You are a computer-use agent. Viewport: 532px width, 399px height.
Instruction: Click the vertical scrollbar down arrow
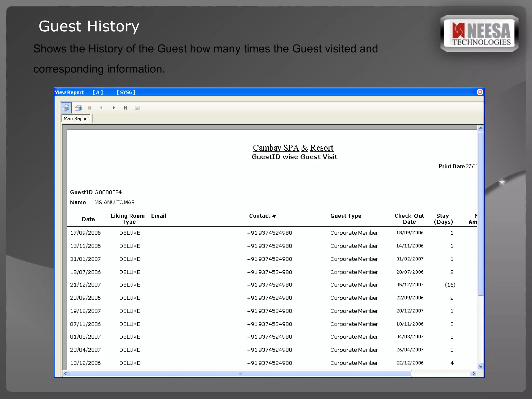pos(481,367)
